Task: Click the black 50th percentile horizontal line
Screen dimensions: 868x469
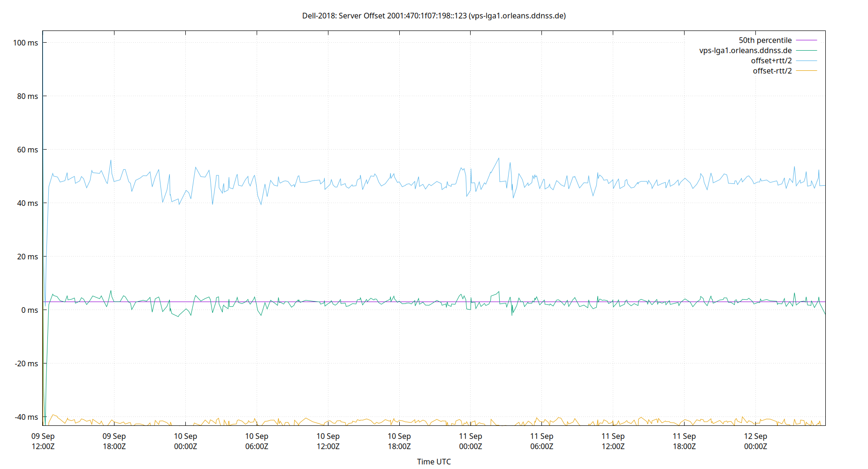Action: pos(563,303)
